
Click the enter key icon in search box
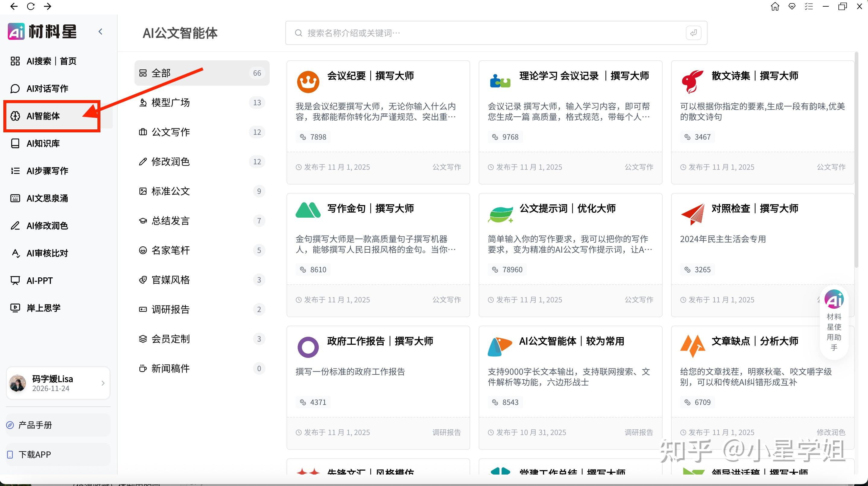[x=693, y=33]
